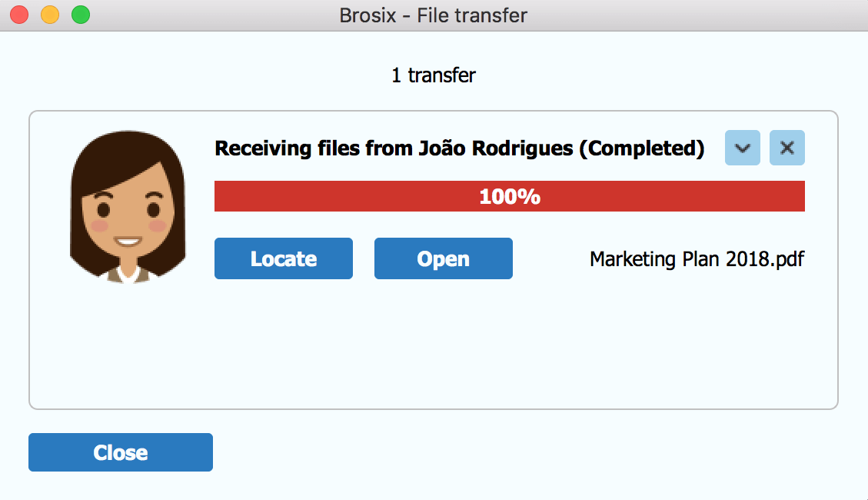Remove the transfer using the X icon
868x500 pixels.
787,148
